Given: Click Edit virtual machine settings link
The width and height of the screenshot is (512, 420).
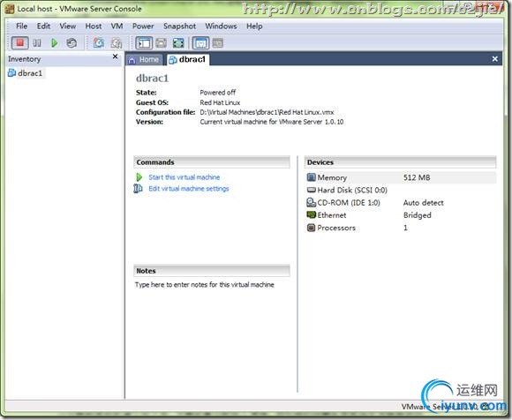Looking at the screenshot, I should coord(189,189).
